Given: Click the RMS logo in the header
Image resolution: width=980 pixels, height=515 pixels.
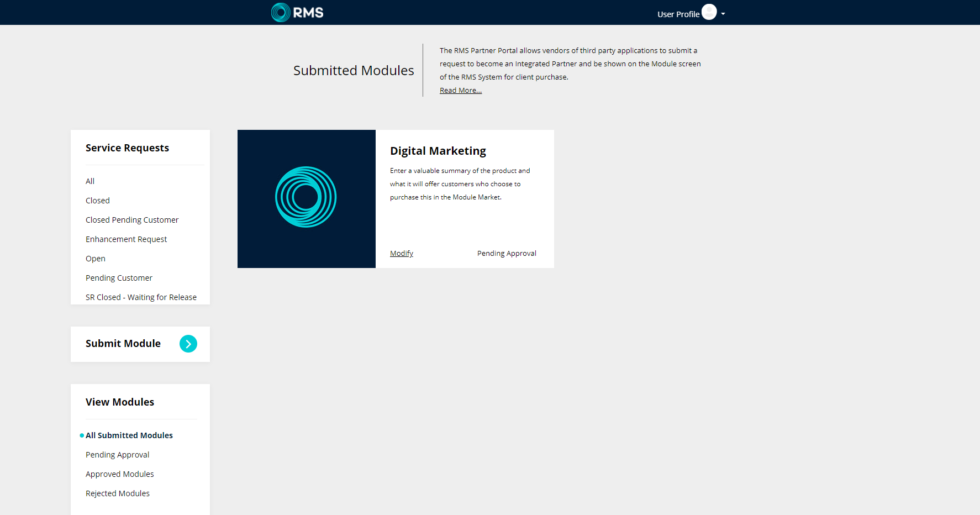Looking at the screenshot, I should (297, 12).
